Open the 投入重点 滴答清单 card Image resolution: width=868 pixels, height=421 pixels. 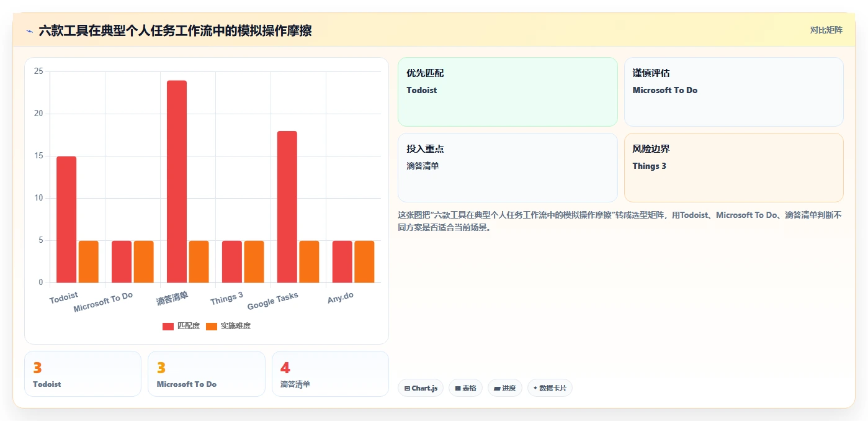[x=508, y=168]
